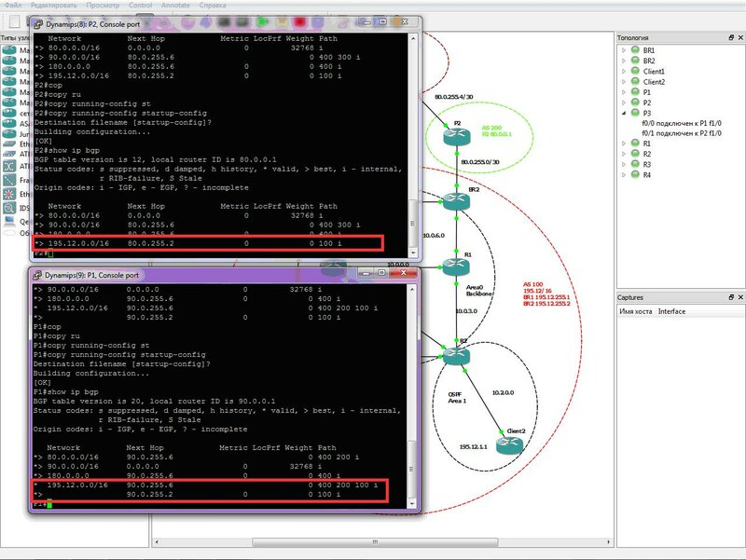Select R4 in the topology list

click(x=647, y=174)
